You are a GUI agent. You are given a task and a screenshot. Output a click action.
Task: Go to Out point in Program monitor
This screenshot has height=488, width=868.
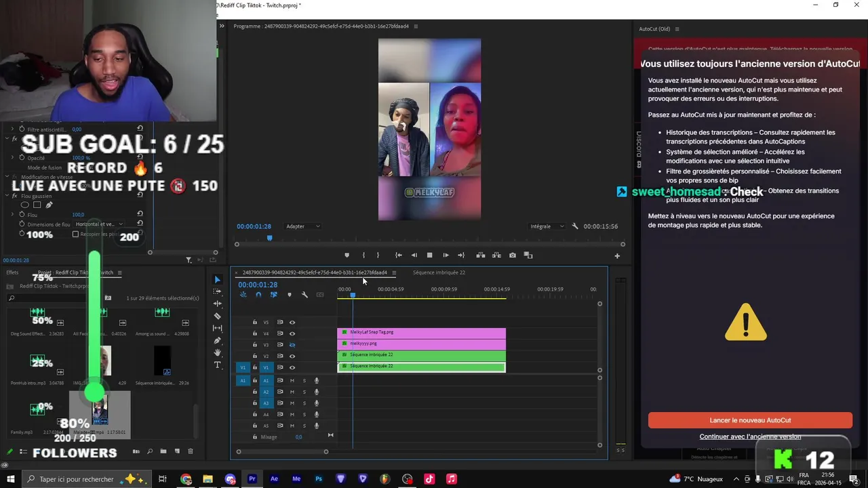pos(461,256)
